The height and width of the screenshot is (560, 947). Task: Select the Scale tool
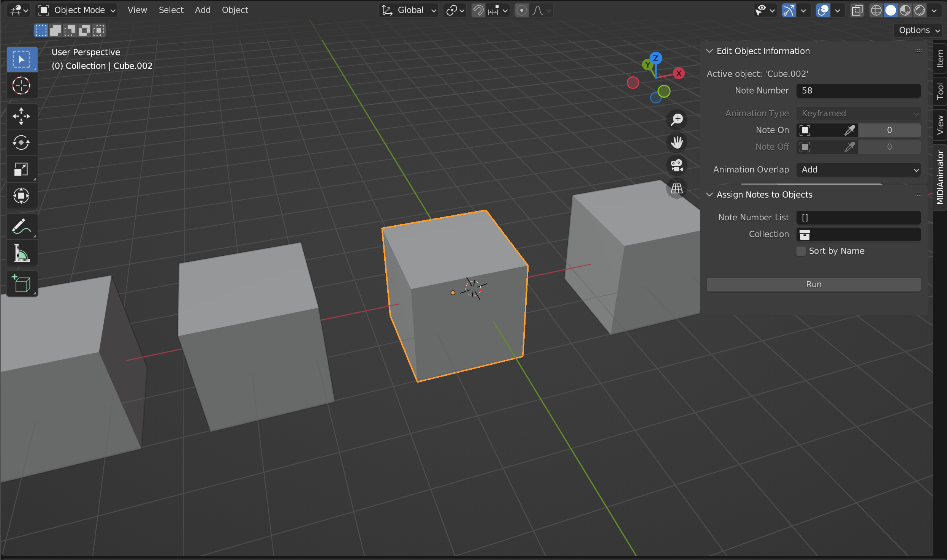pyautogui.click(x=21, y=169)
